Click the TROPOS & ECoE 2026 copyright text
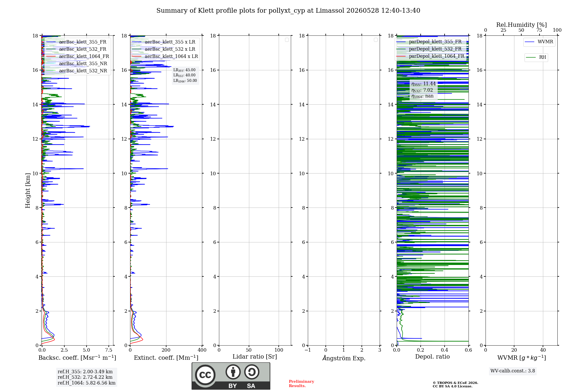The height and width of the screenshot is (392, 577). point(456,383)
